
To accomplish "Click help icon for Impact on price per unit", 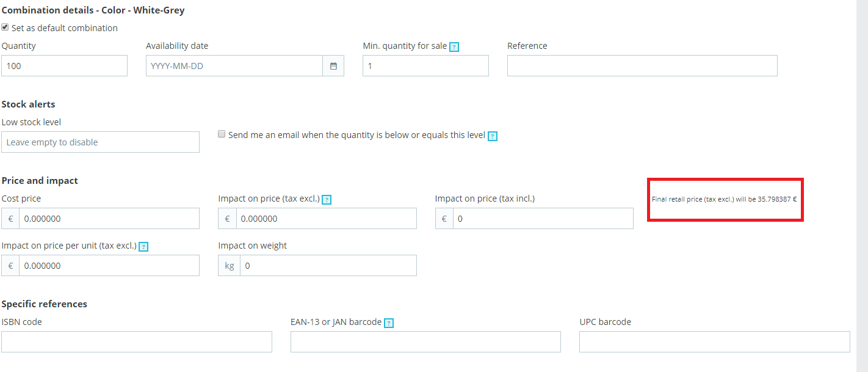I will click(143, 247).
